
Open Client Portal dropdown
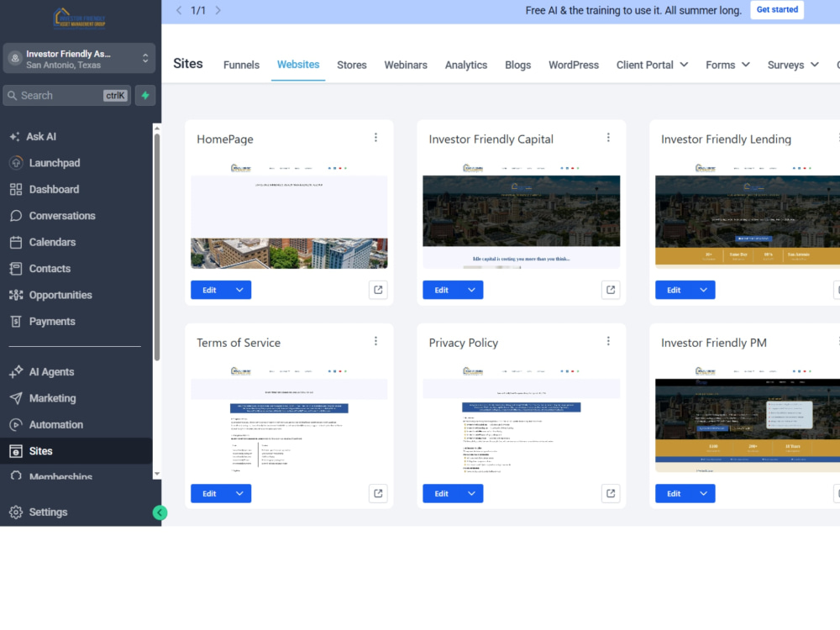652,65
